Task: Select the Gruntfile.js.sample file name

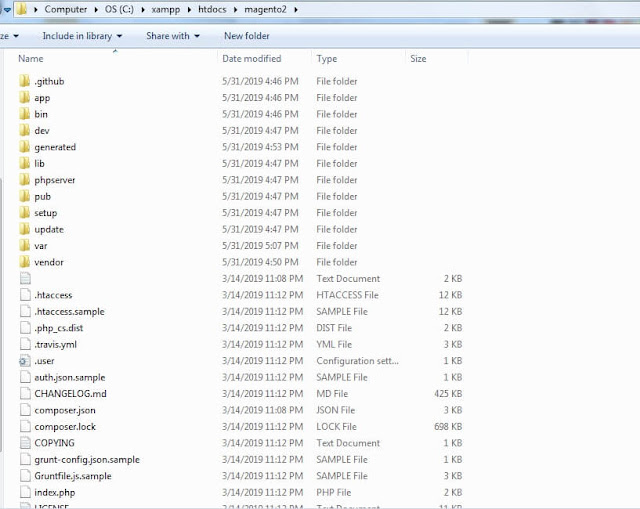Action: (73, 476)
